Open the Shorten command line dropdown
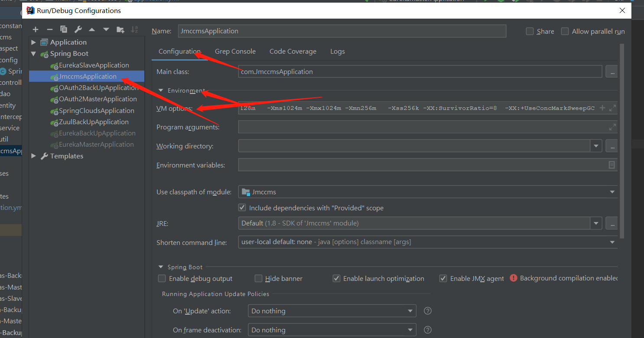Image resolution: width=644 pixels, height=338 pixels. tap(612, 242)
